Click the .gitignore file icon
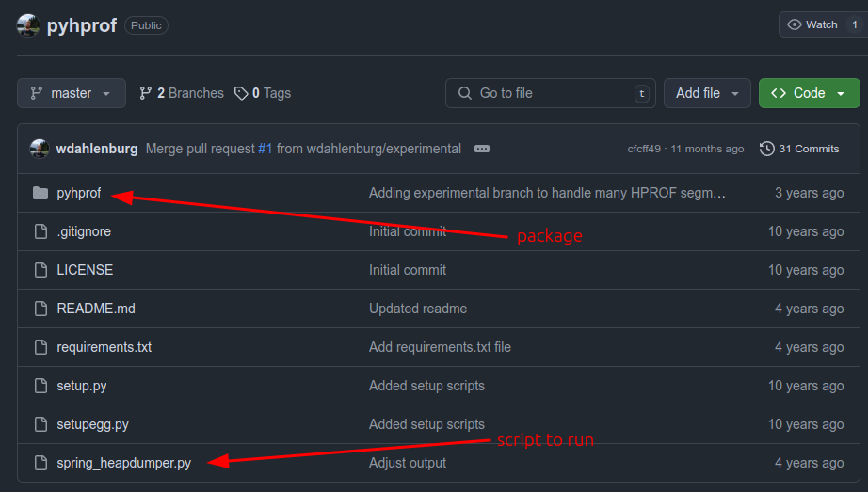 tap(40, 231)
